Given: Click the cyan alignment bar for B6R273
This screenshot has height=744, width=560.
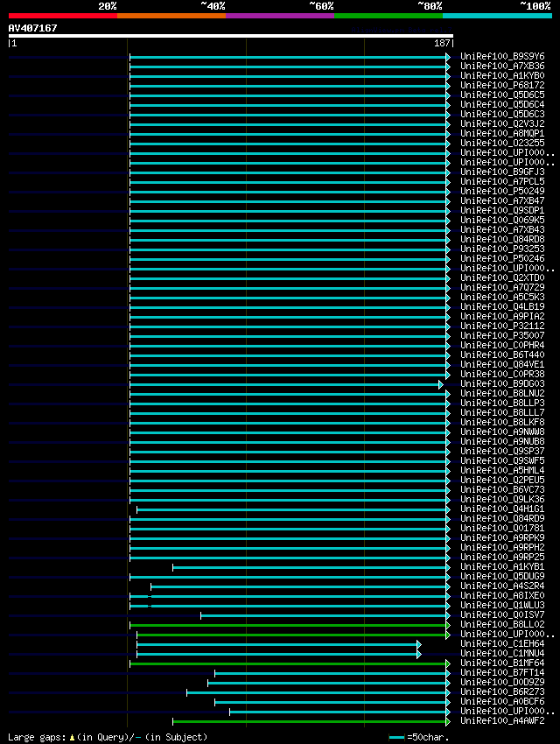Looking at the screenshot, I should click(318, 692).
